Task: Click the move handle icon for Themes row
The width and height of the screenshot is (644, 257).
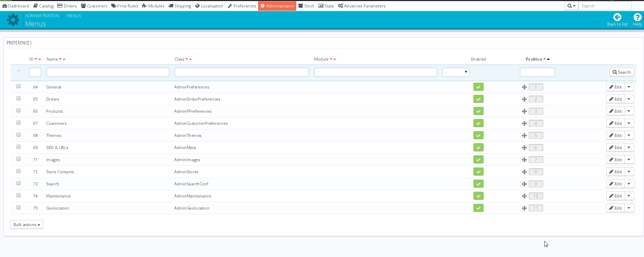Action: (524, 136)
